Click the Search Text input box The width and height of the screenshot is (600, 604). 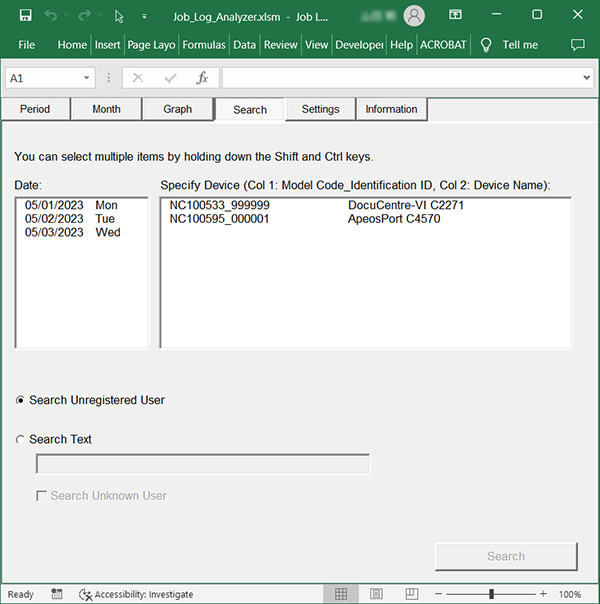point(203,463)
